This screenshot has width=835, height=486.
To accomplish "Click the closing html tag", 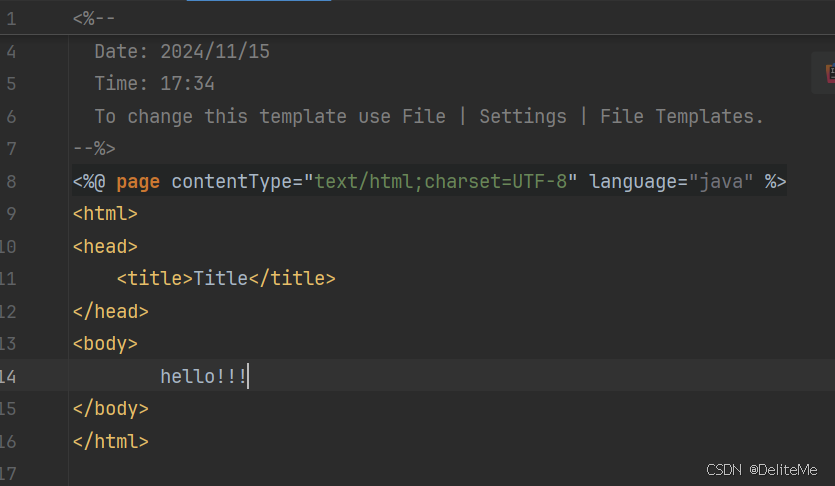I will [x=111, y=441].
